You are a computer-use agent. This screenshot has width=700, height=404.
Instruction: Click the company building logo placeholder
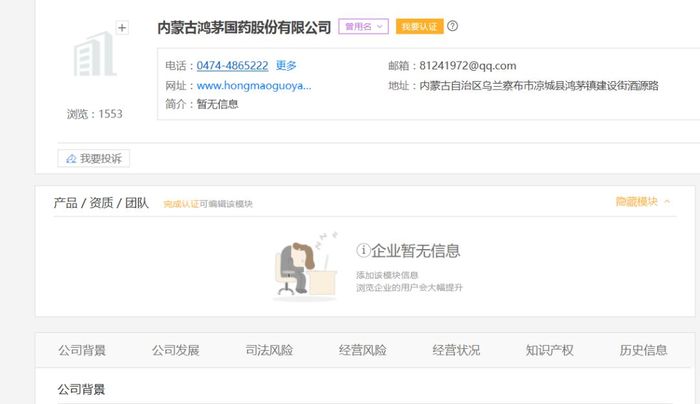[95, 54]
